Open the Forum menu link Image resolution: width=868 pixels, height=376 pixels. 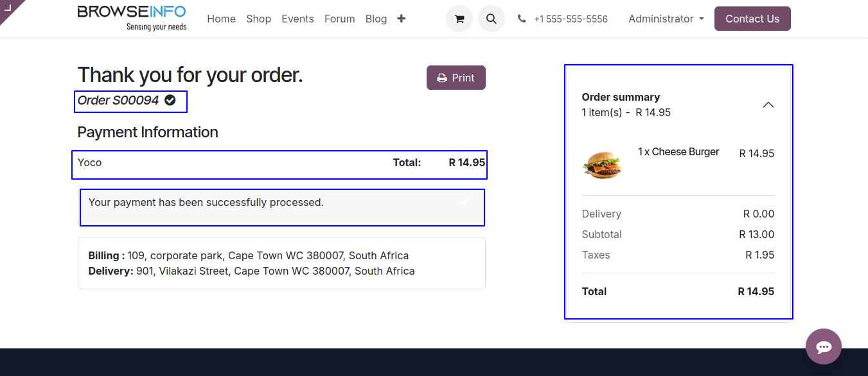(x=339, y=19)
